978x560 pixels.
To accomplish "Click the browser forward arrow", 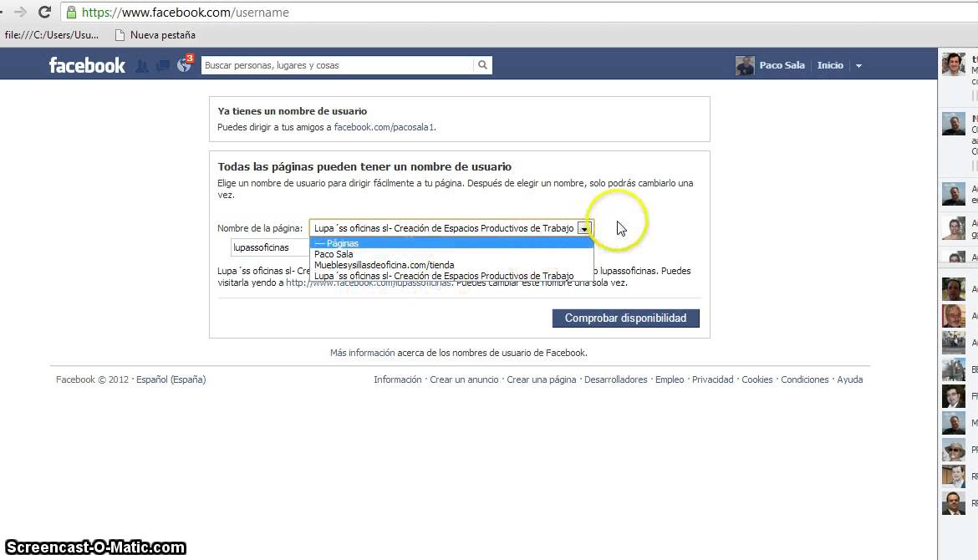I will [x=21, y=12].
